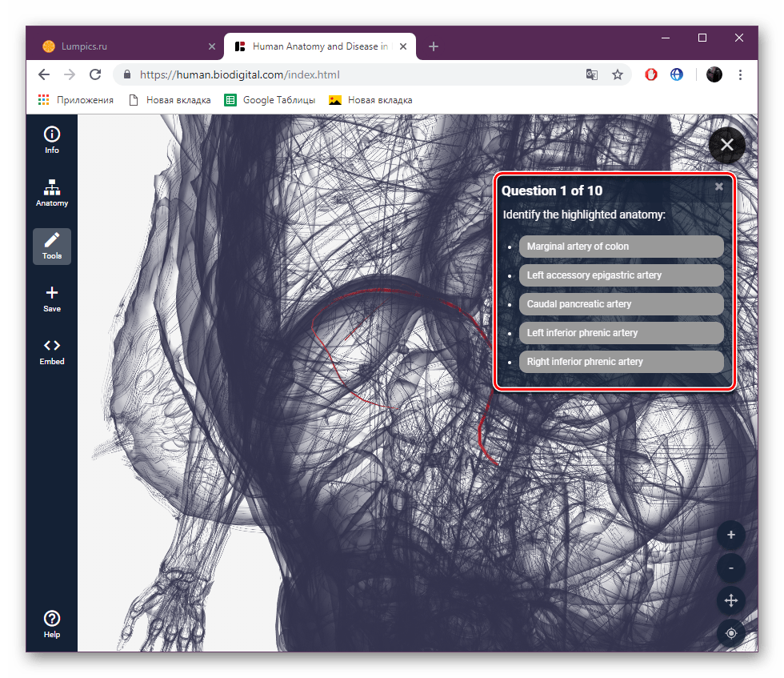The width and height of the screenshot is (784, 678).
Task: Open the Help section
Action: [51, 623]
